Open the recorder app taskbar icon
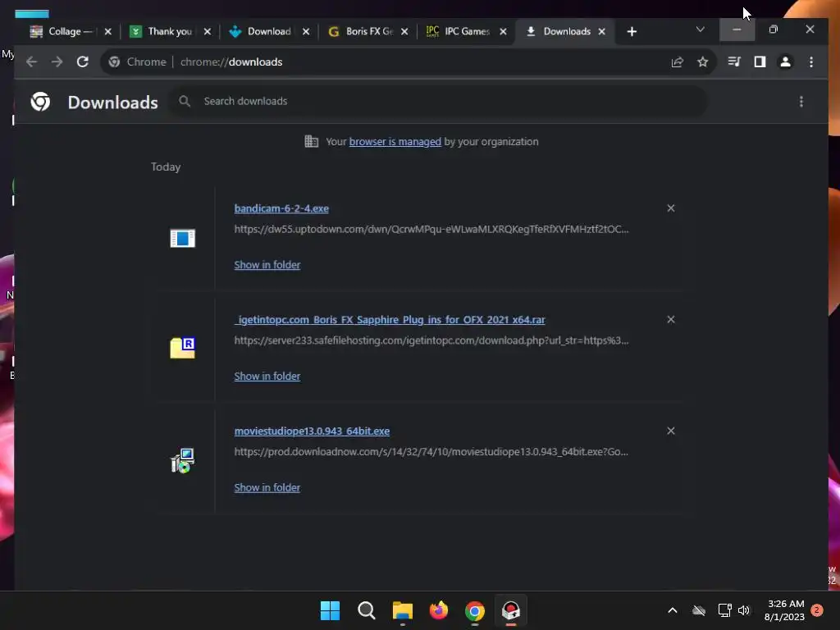The width and height of the screenshot is (840, 630). click(x=510, y=610)
